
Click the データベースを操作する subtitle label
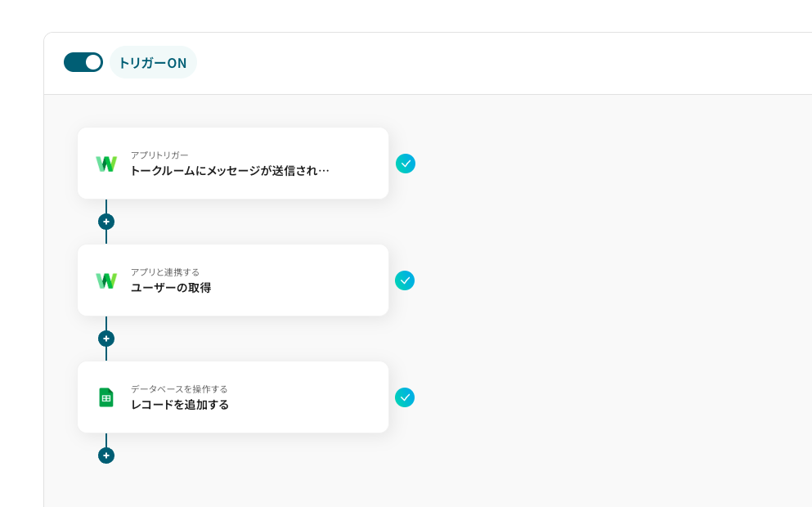coord(179,389)
